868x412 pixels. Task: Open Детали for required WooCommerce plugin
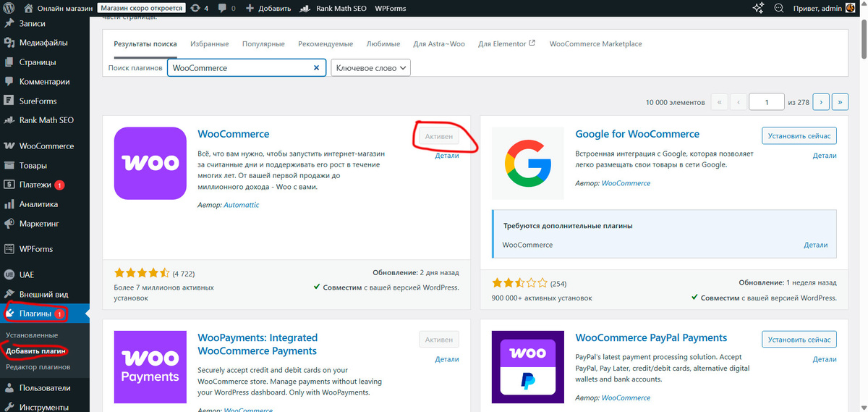(816, 245)
